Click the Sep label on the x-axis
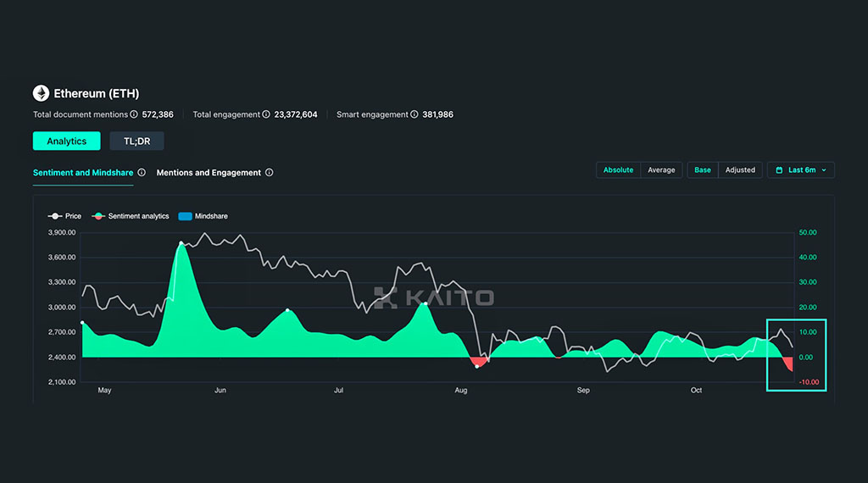The height and width of the screenshot is (483, 868). [583, 390]
